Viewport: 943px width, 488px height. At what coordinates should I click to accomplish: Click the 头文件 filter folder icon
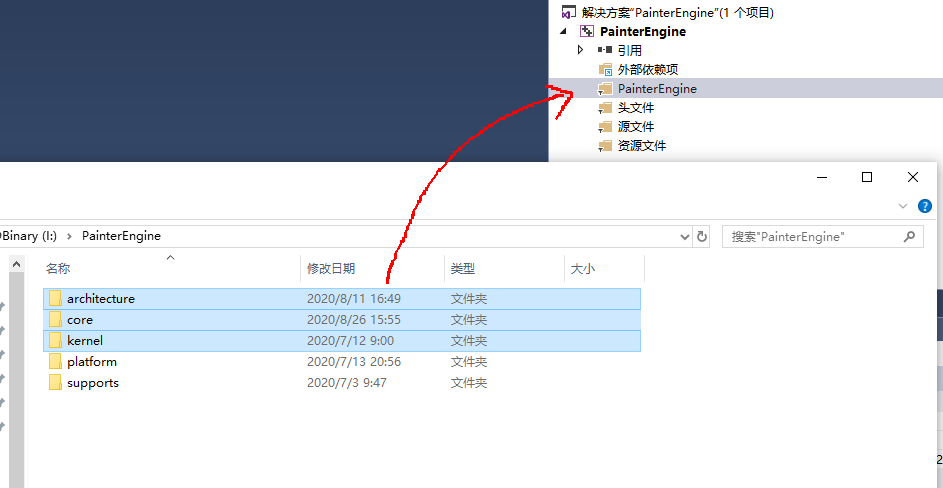click(605, 108)
